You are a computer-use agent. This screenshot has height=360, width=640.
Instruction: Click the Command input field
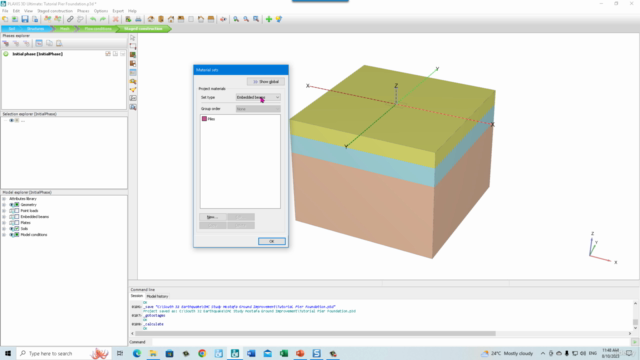(391, 342)
